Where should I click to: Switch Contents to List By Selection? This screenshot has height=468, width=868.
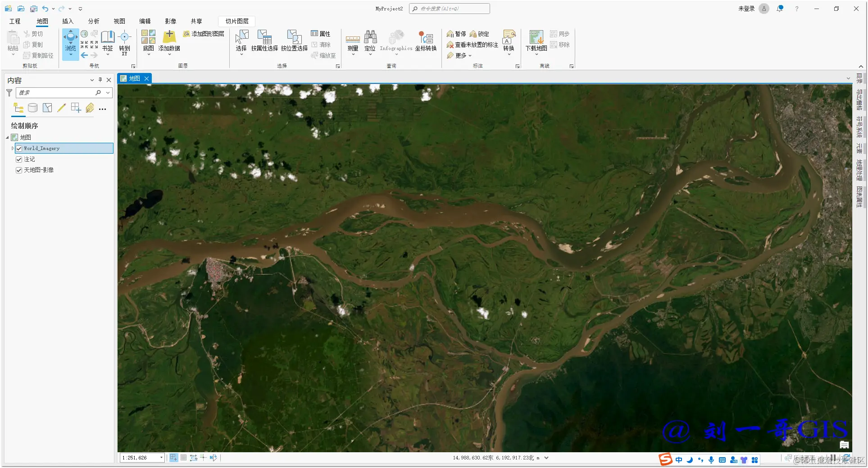[47, 108]
